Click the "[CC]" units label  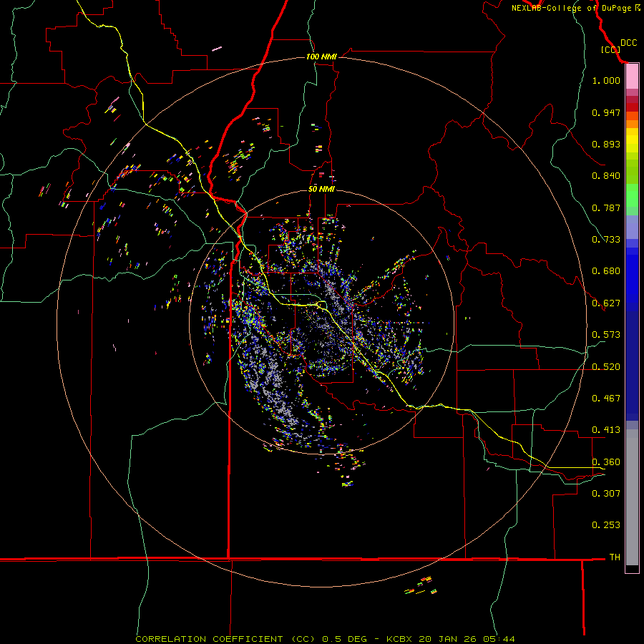point(610,49)
